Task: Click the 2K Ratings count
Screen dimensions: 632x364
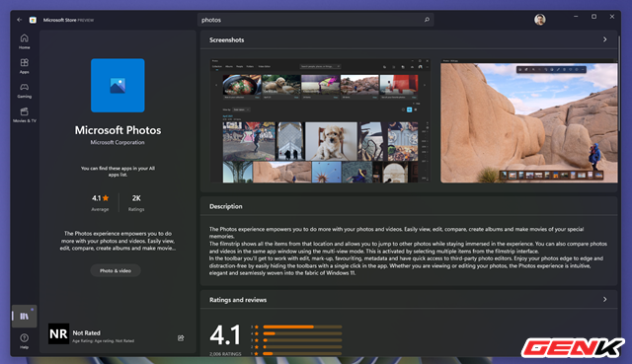Action: click(136, 202)
